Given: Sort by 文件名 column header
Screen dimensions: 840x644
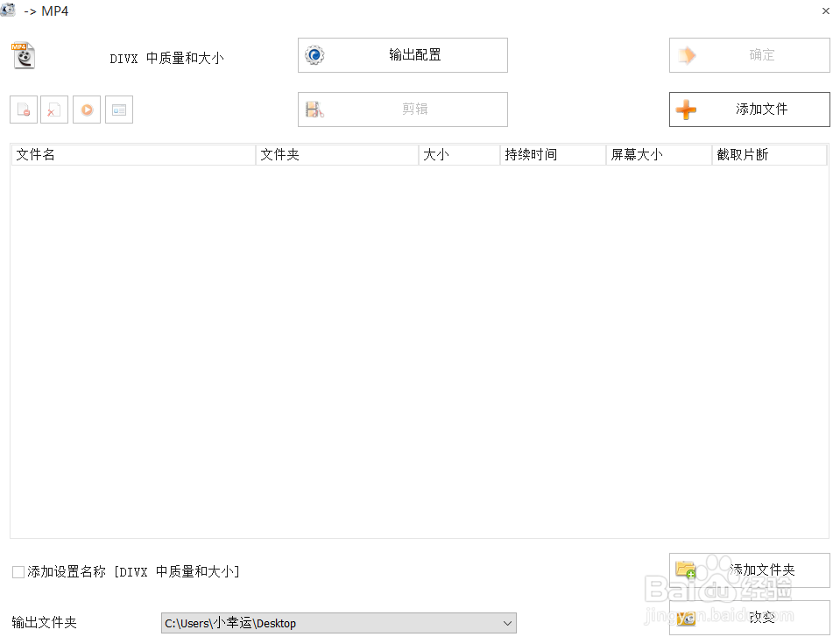Looking at the screenshot, I should [x=133, y=155].
